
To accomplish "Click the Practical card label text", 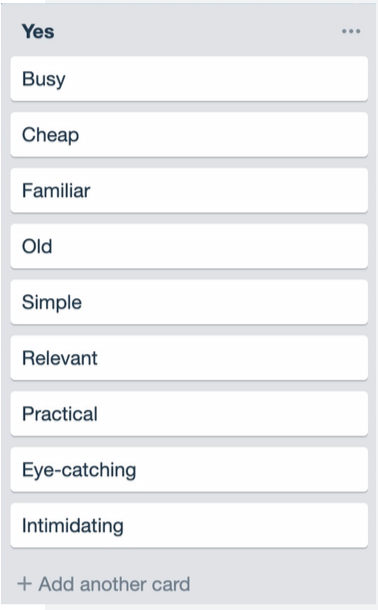I will (60, 414).
